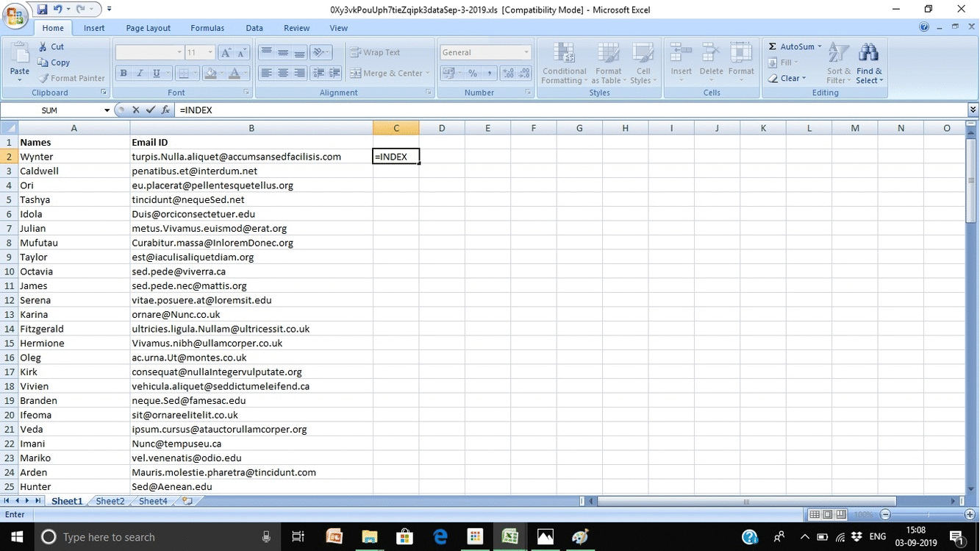Open the Sheet4 worksheet tab
Viewport: 980px width, 551px height.
[x=153, y=501]
